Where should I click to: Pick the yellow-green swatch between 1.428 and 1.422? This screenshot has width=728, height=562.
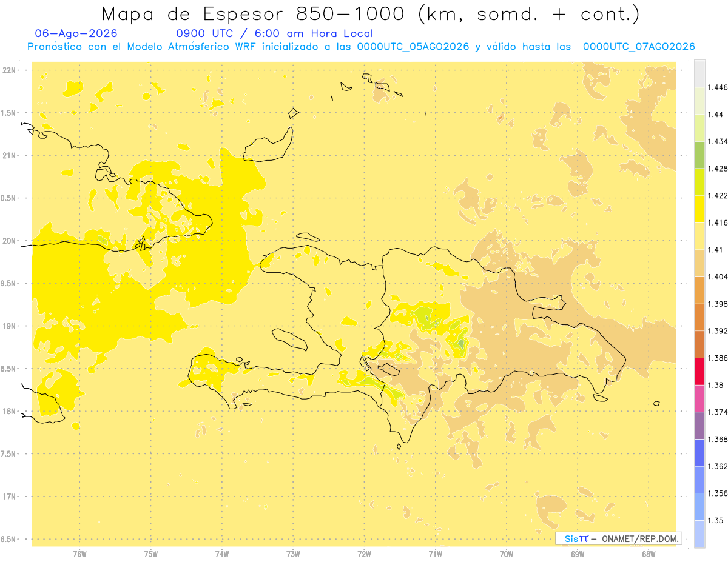699,182
